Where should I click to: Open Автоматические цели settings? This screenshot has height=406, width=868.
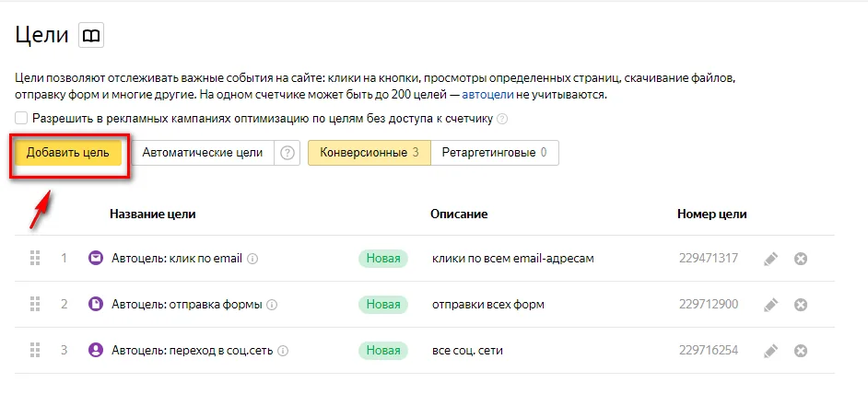click(x=203, y=153)
